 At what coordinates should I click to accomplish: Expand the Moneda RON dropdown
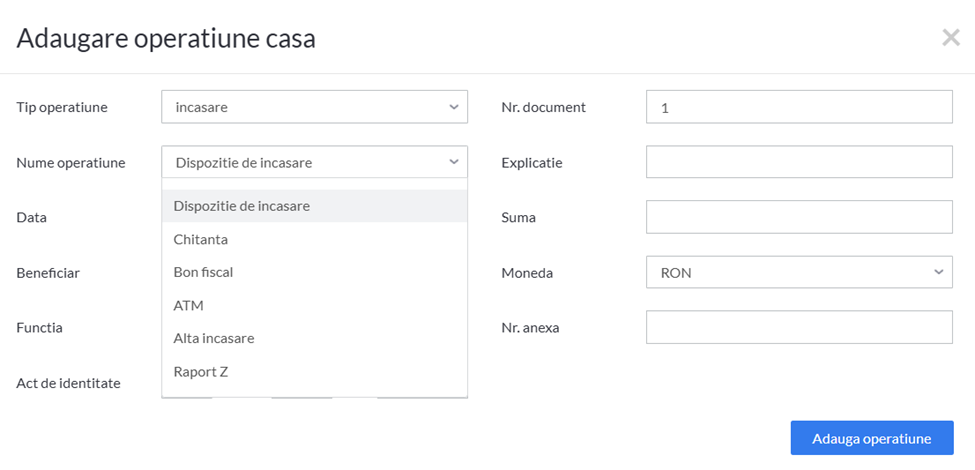tap(799, 272)
